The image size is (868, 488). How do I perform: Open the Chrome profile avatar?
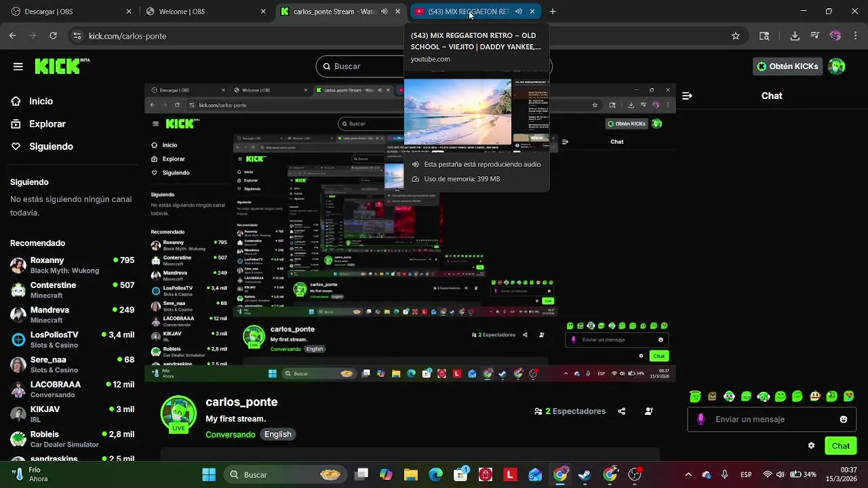pos(835,36)
